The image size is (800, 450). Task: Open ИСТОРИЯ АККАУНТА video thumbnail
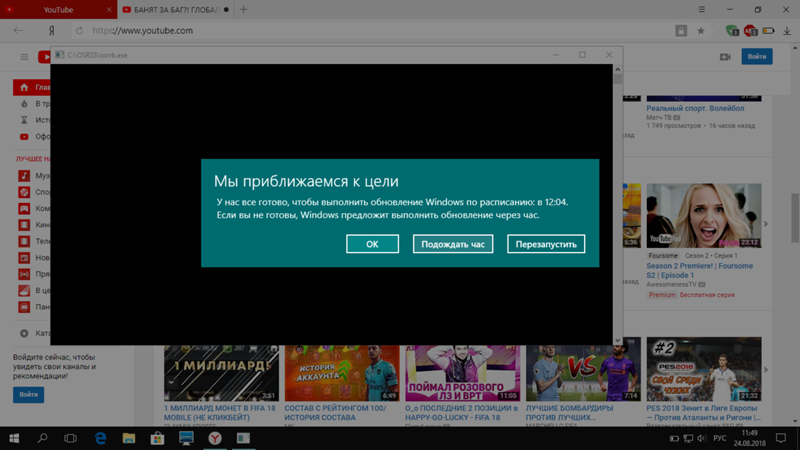tap(342, 373)
